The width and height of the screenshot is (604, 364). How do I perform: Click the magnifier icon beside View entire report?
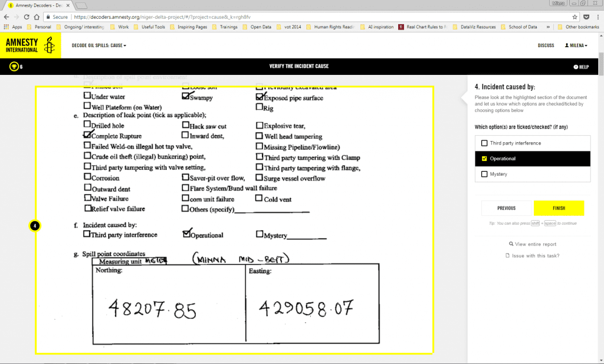511,244
